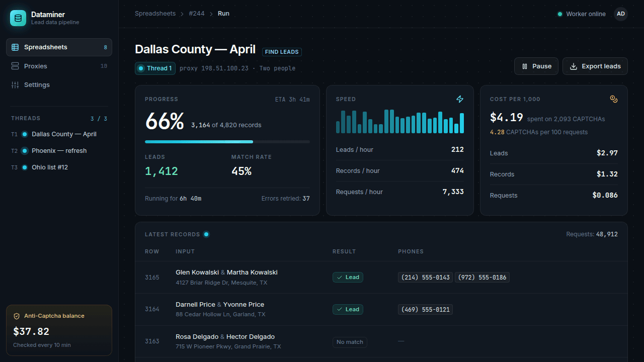Click the Rosa Delgado name

[197, 337]
